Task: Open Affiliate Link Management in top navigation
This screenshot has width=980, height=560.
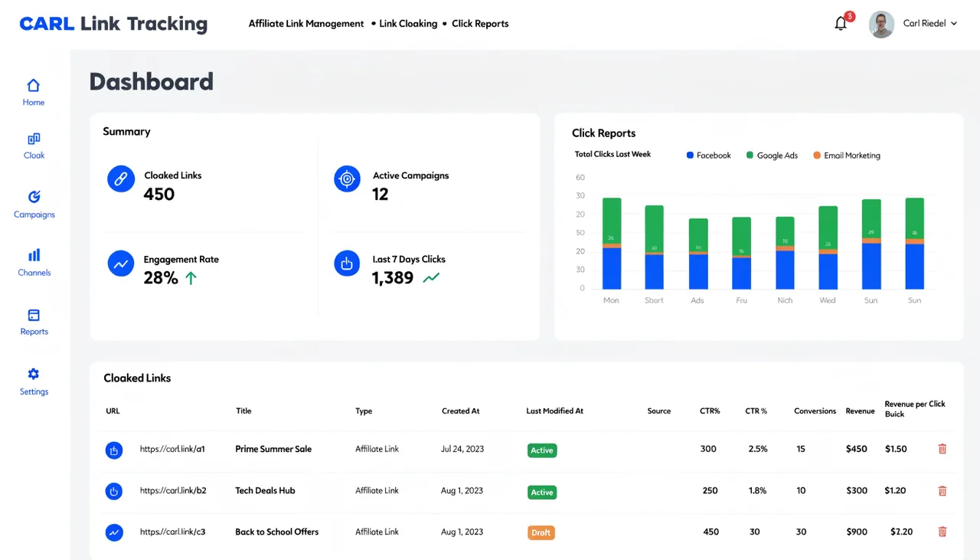Action: coord(306,24)
